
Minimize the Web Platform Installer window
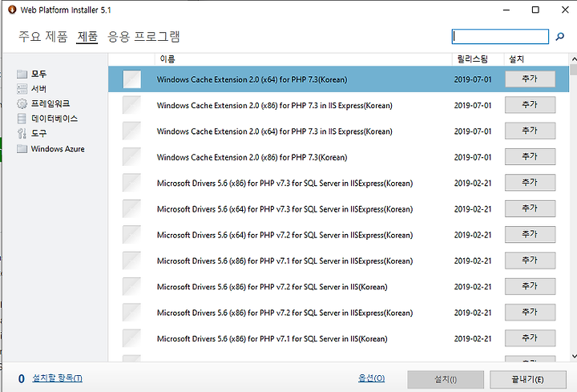[x=506, y=10]
